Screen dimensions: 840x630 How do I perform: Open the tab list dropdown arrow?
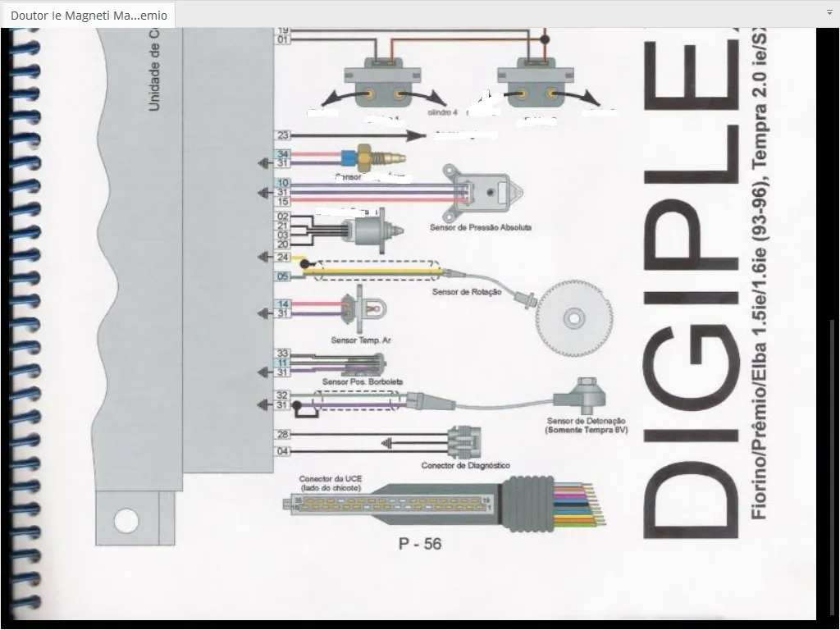(x=829, y=11)
